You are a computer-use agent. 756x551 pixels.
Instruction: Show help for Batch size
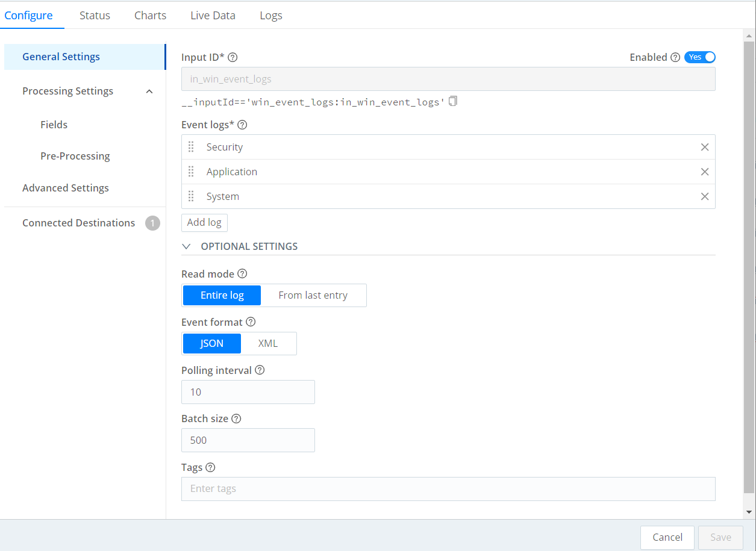pyautogui.click(x=236, y=419)
